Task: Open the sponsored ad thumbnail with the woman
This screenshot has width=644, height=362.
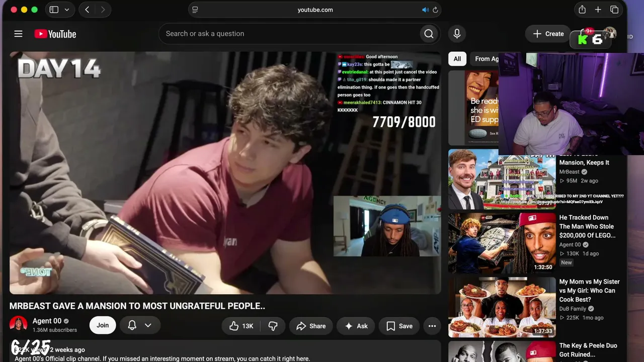Action: point(473,108)
